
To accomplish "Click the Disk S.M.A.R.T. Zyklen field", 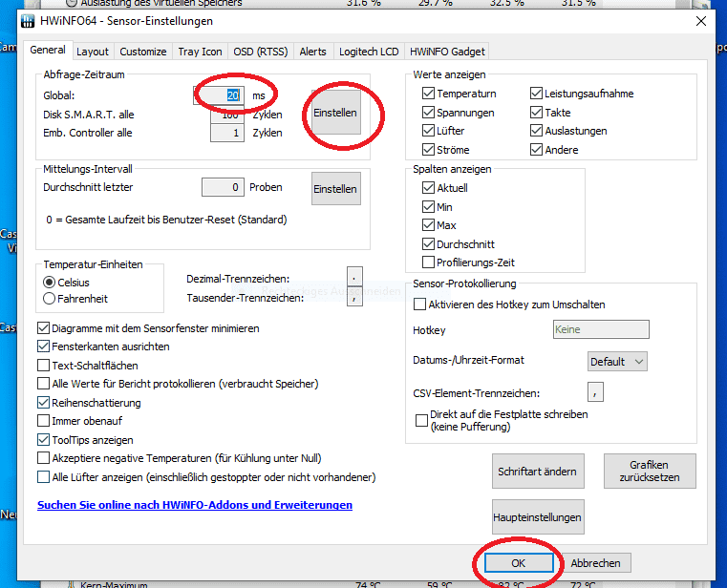I will (227, 115).
